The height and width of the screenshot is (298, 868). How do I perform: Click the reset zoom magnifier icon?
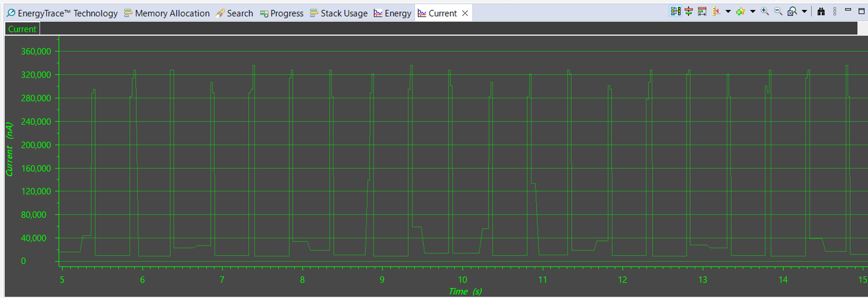point(793,11)
